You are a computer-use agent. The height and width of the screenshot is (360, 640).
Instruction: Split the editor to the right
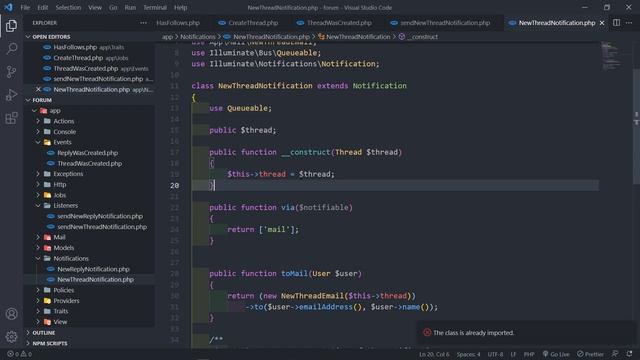(616, 23)
